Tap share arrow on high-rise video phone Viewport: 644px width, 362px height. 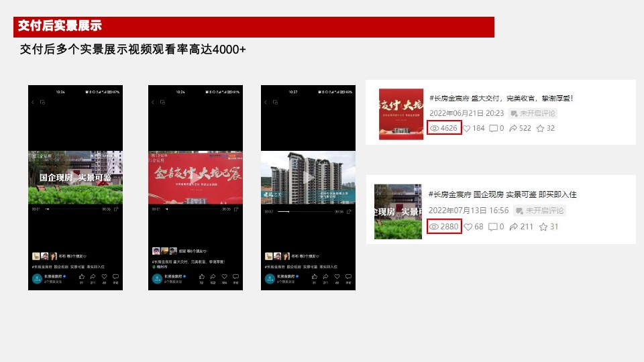326,277
